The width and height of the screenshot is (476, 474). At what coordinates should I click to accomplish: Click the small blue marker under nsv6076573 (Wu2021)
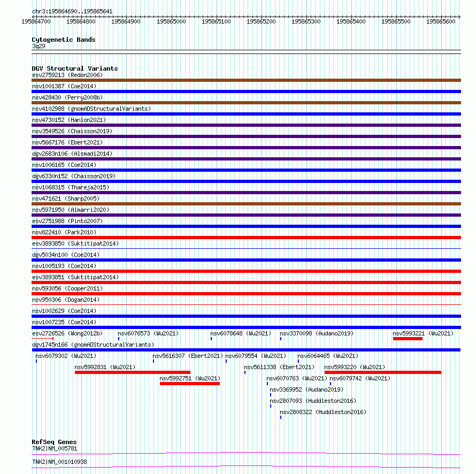pos(119,339)
